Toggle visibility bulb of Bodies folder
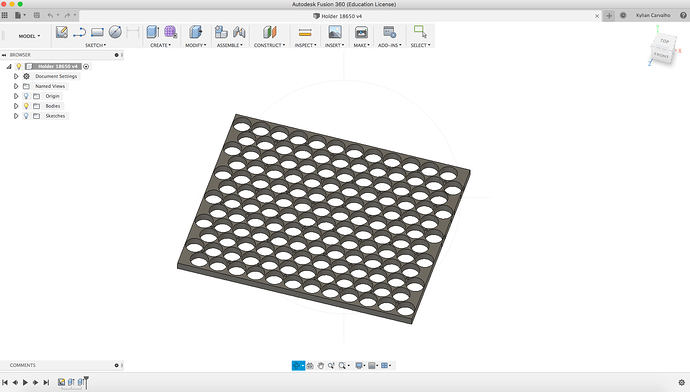The image size is (690, 392). (26, 106)
